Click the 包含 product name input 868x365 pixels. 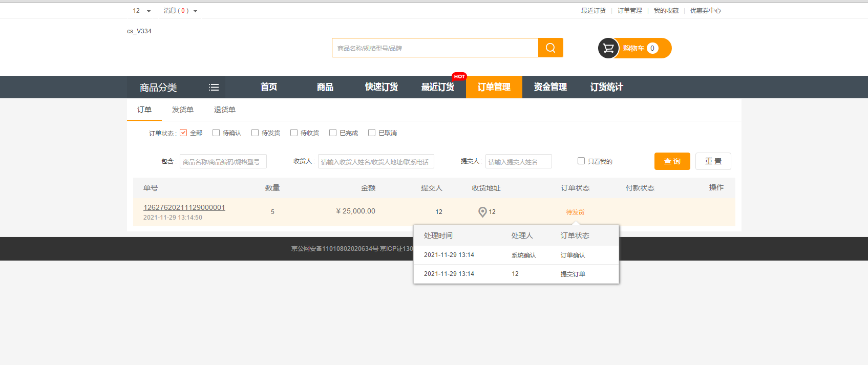pos(223,161)
